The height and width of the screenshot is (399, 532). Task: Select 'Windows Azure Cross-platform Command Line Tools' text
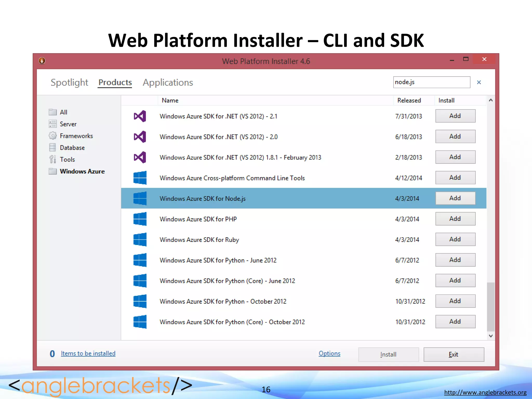pos(232,178)
